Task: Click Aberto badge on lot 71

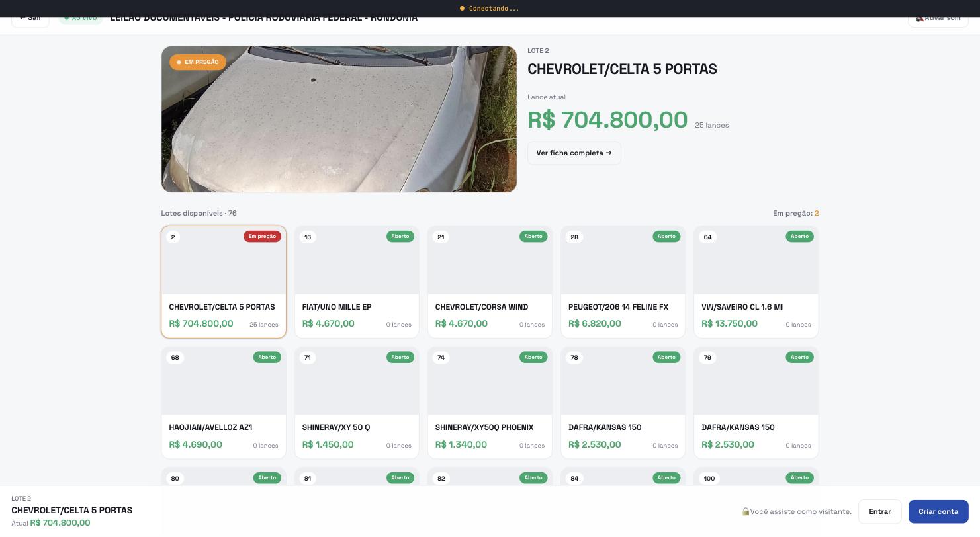Action: pyautogui.click(x=400, y=357)
